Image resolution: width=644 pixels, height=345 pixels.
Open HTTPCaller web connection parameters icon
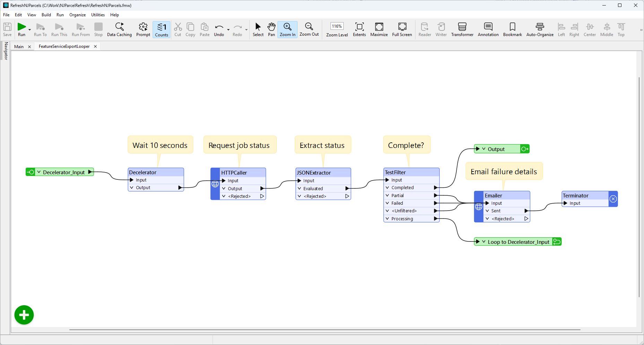(x=215, y=184)
